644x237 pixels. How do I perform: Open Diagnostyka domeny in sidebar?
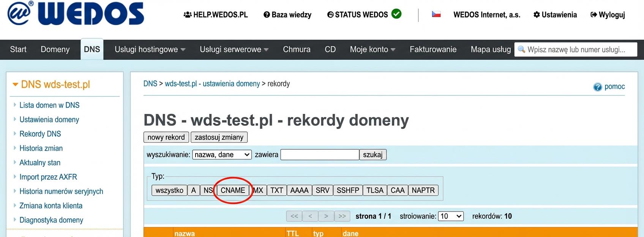point(51,220)
